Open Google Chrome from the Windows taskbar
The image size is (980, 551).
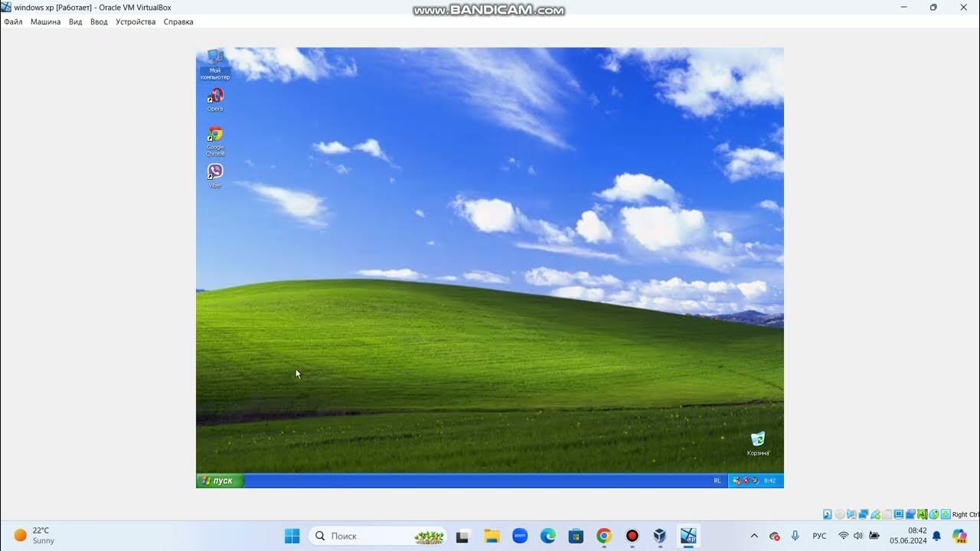pos(604,536)
